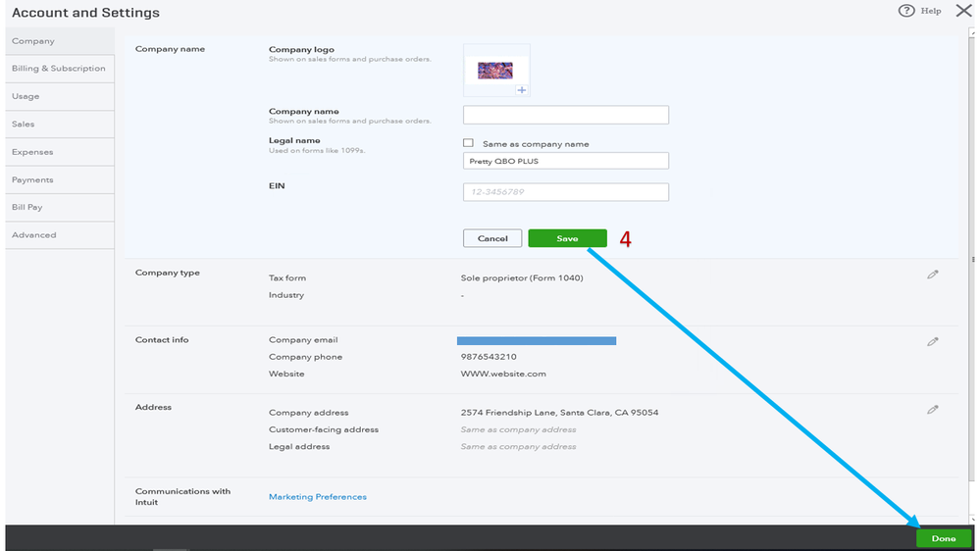980x551 pixels.
Task: Click the Done button
Action: point(943,538)
